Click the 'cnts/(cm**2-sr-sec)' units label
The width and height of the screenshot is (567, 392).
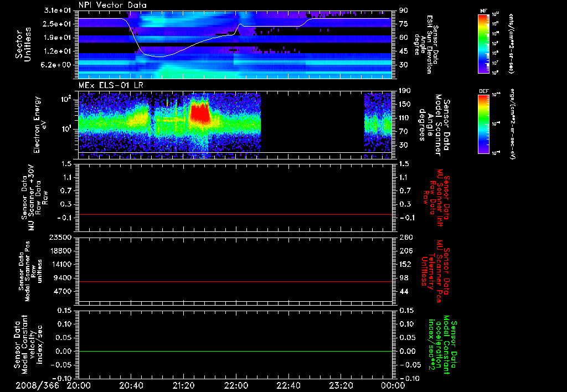(511, 44)
